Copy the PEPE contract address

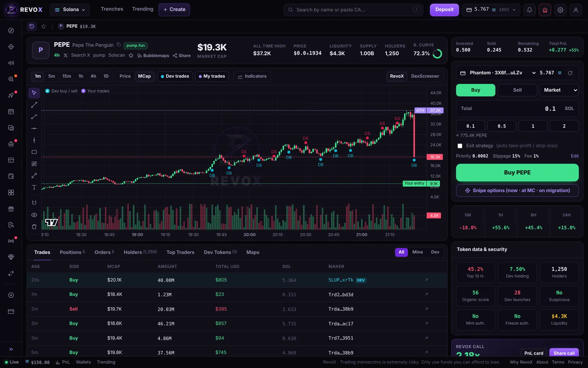[x=119, y=45]
